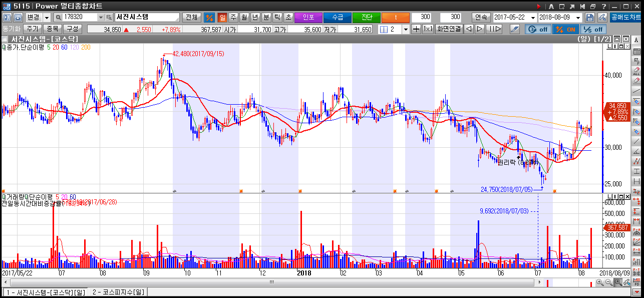Viewport: 644px width, 298px height.
Task: Click the price label 42,480(2017/09/15)
Action: coord(198,54)
